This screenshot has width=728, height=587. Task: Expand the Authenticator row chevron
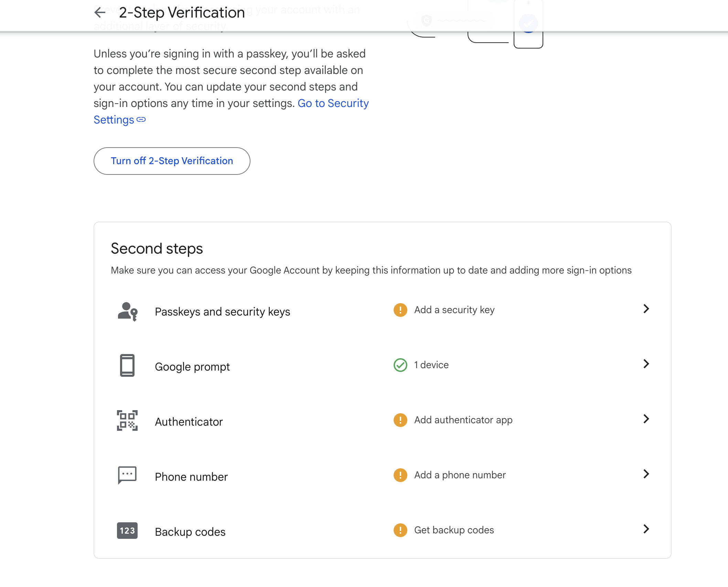click(646, 419)
